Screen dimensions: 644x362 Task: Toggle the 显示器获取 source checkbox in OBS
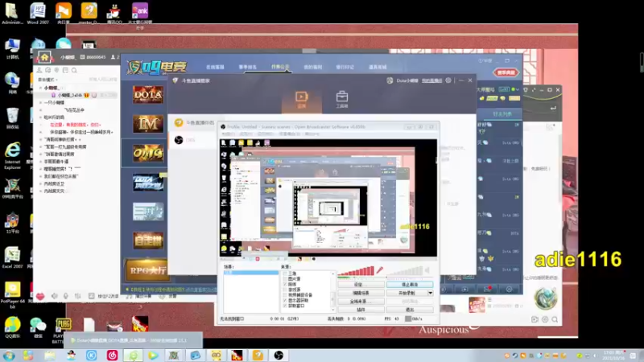pos(286,300)
